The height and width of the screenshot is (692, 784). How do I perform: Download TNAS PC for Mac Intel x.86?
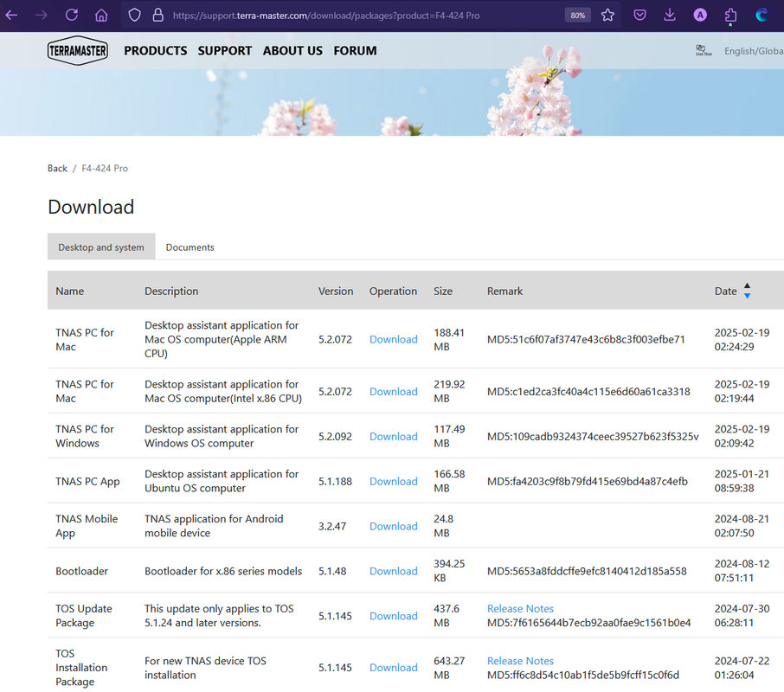pyautogui.click(x=394, y=391)
